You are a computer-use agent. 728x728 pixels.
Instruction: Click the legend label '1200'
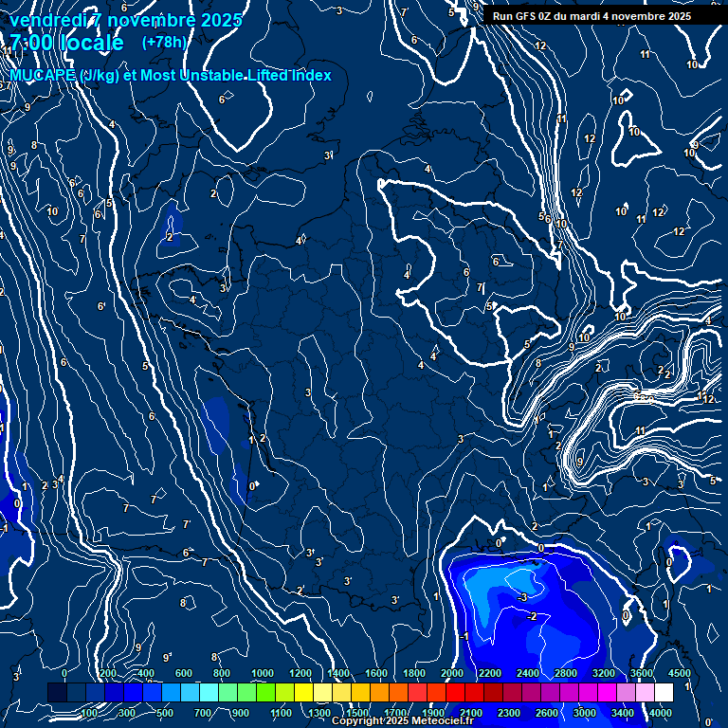[300, 673]
